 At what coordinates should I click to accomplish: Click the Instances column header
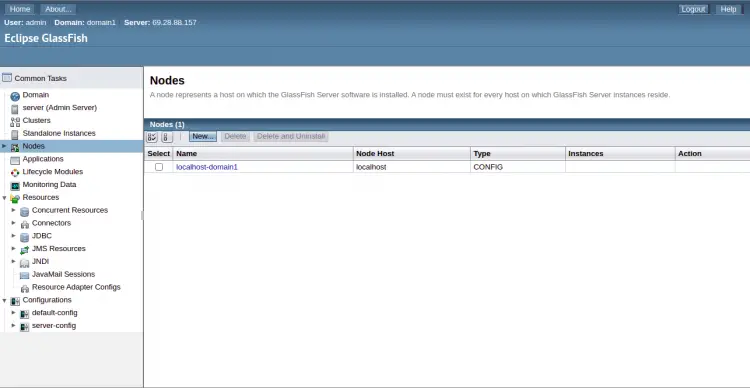tap(620, 154)
